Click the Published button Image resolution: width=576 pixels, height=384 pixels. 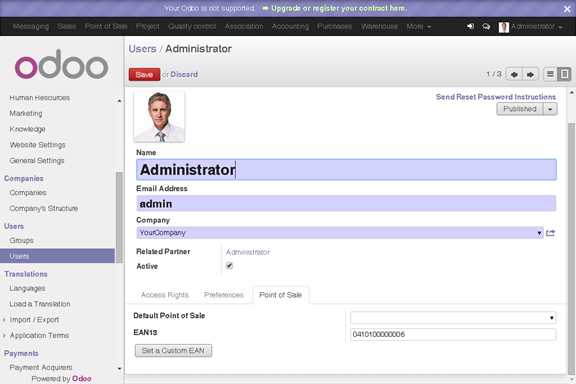tap(520, 109)
